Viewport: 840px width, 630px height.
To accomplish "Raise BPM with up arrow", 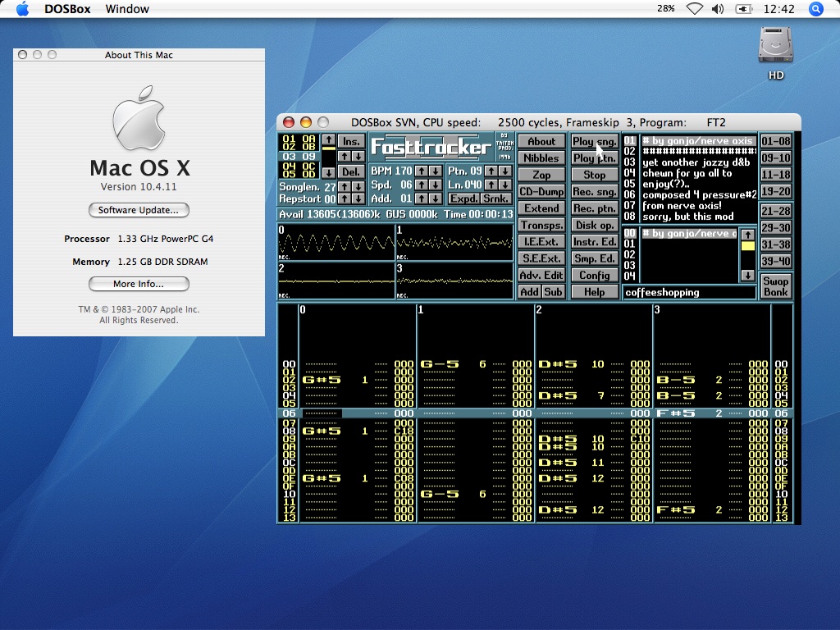I will tap(422, 171).
